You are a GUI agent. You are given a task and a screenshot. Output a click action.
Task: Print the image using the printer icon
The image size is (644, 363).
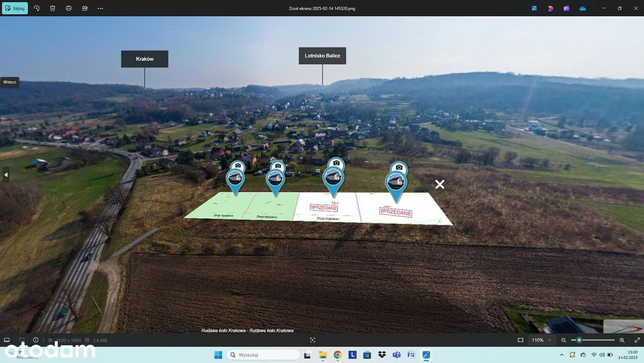69,8
